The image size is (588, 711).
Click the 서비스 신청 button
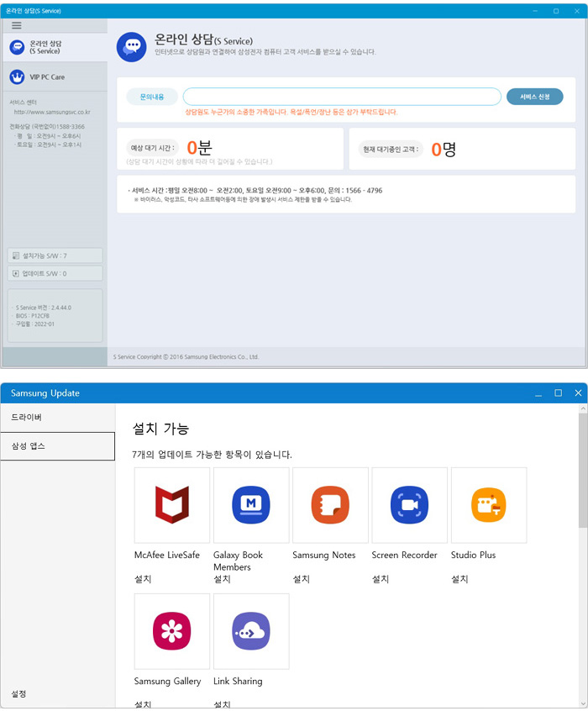click(x=534, y=97)
